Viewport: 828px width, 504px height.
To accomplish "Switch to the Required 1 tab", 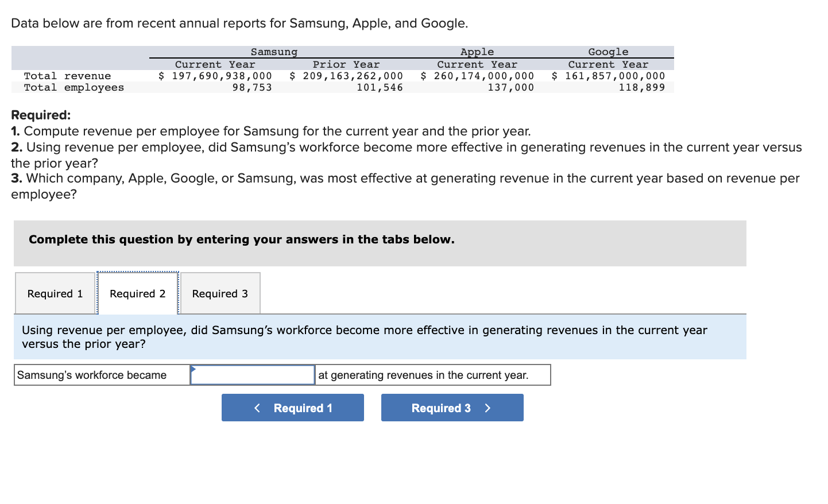I will [x=55, y=293].
